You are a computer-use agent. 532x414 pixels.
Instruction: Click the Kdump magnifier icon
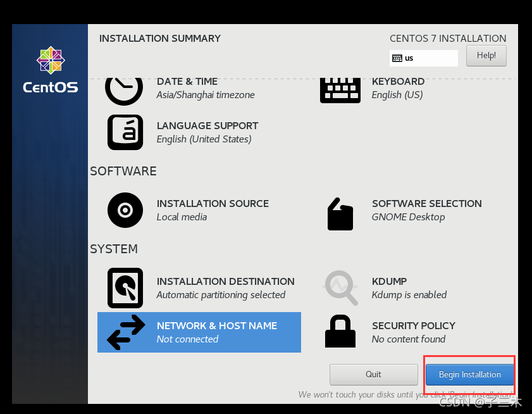pos(340,288)
